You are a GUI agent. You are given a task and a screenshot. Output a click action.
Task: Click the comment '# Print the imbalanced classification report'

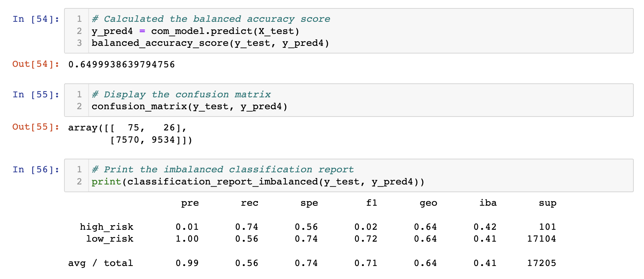coord(223,170)
